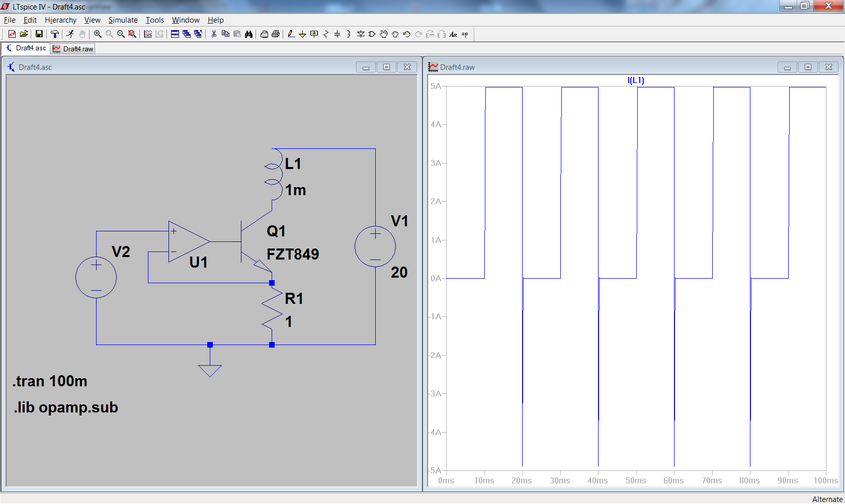Add a SPICE directive with .op
The height and width of the screenshot is (504, 845).
pyautogui.click(x=465, y=34)
